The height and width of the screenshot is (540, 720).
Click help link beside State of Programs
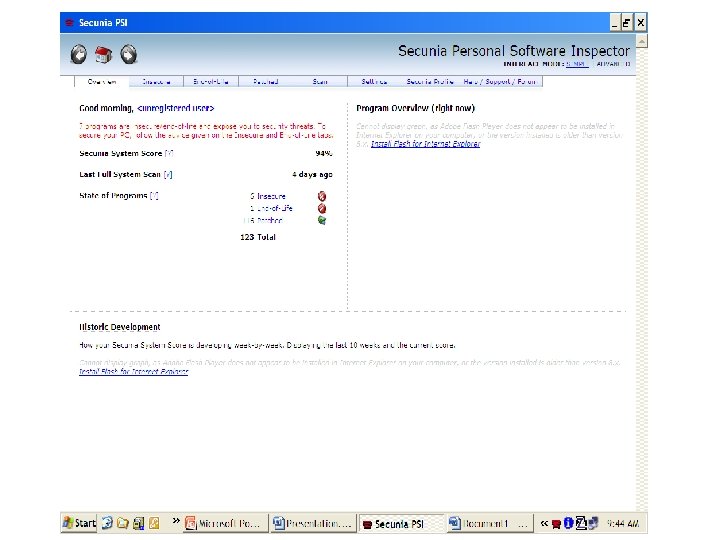tap(154, 196)
